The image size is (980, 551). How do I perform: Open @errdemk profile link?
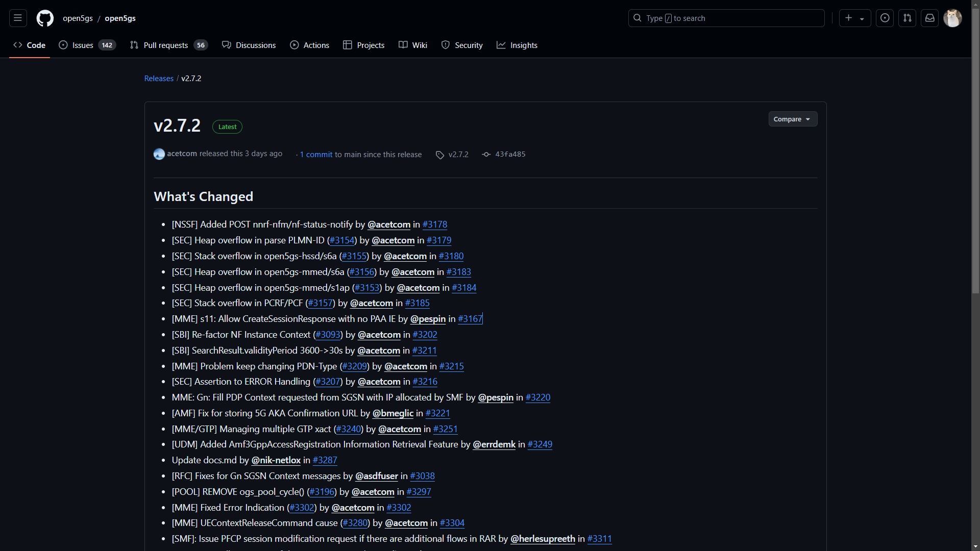(494, 444)
